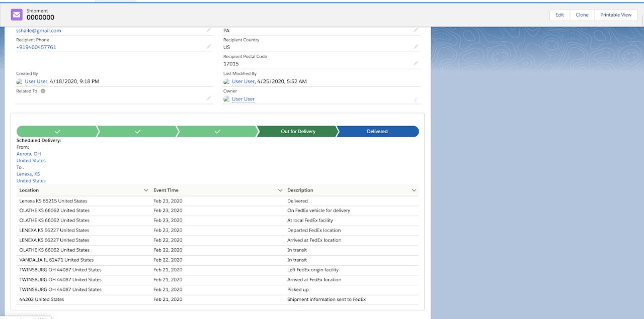Edit Recipient Country using the pencil icon
Screen dimensions: 644x319
coord(416,46)
